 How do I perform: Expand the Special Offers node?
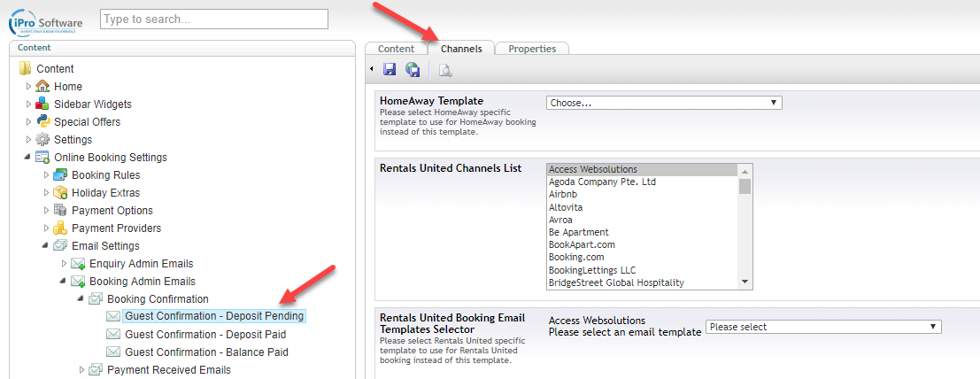(28, 121)
